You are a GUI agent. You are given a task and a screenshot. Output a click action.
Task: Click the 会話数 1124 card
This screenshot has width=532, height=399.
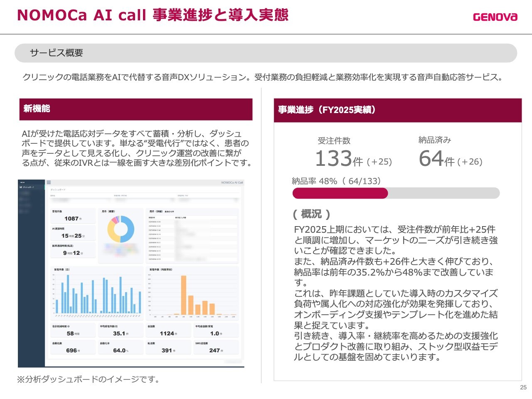(x=168, y=330)
